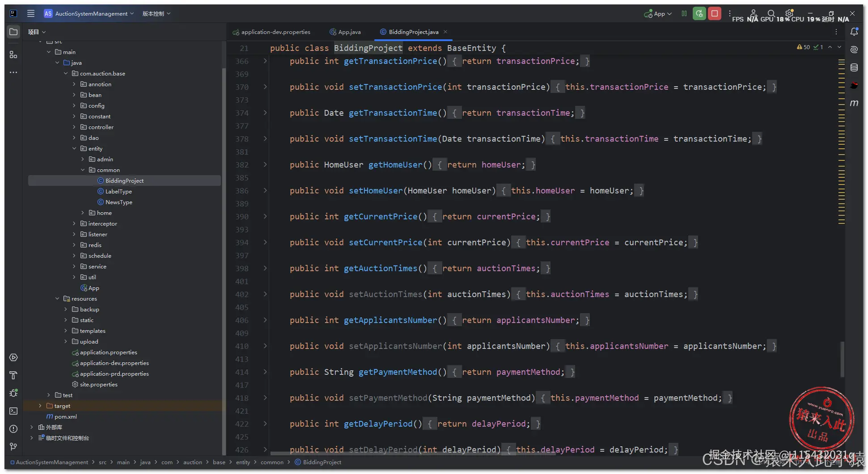This screenshot has height=474, width=868.
Task: Open the Database tool window
Action: 854,67
